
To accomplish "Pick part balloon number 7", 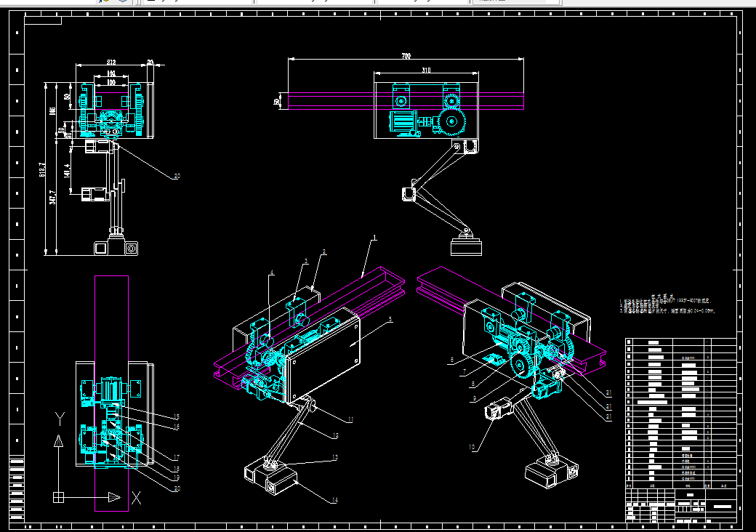I will [x=465, y=371].
